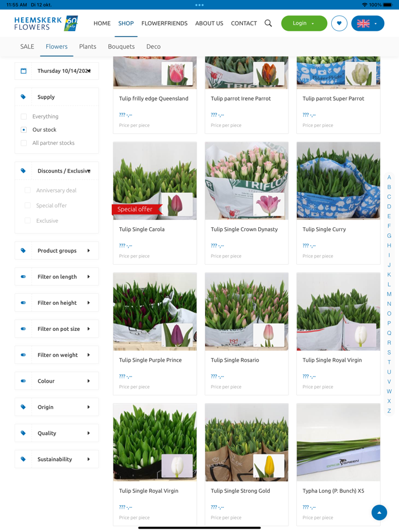Click the eye icon next to Filter on pot size
The height and width of the screenshot is (532, 399).
[23, 329]
